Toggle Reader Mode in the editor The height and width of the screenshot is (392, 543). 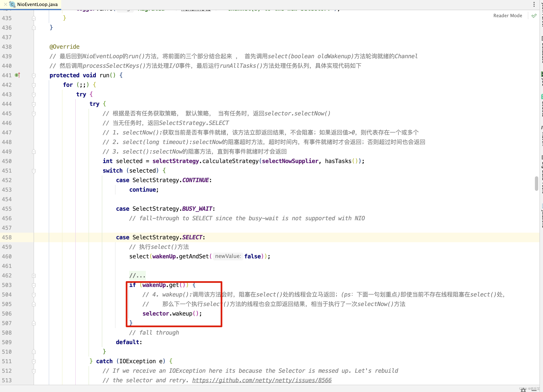pos(508,16)
